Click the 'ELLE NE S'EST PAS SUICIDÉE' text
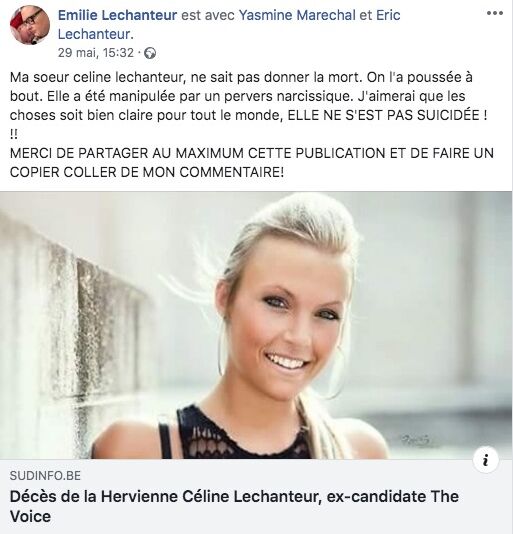This screenshot has height=534, width=513. pyautogui.click(x=384, y=115)
